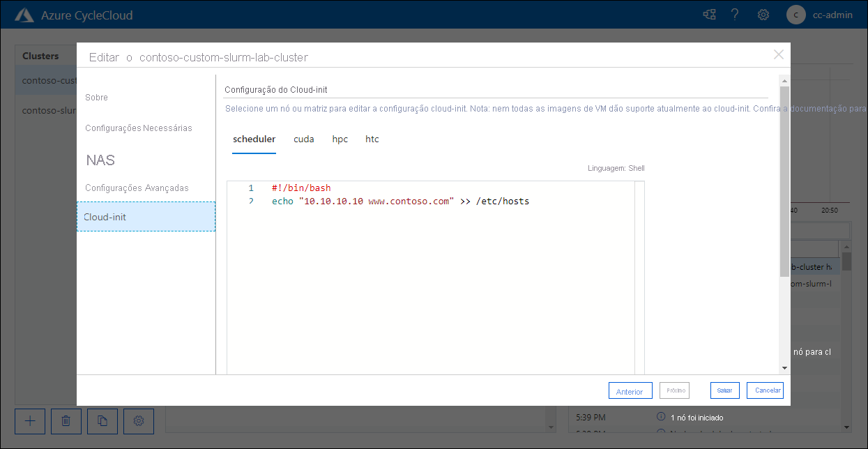Clone the cluster using the copy icon
The height and width of the screenshot is (449, 868).
[102, 421]
